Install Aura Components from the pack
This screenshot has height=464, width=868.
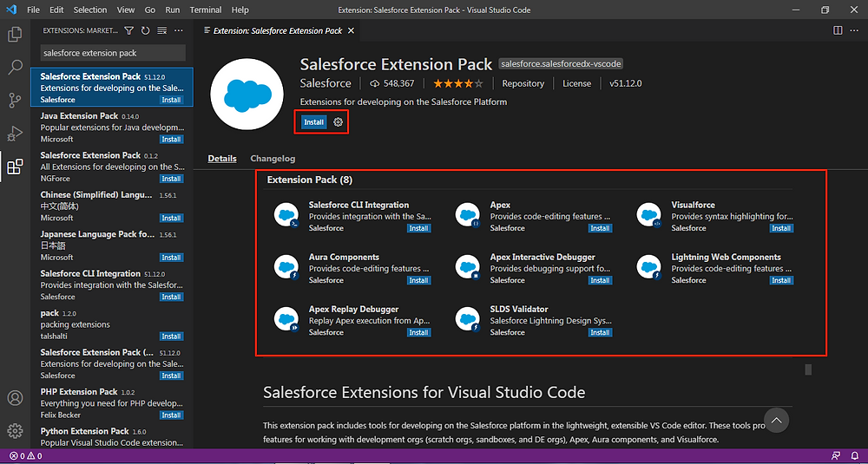click(419, 280)
